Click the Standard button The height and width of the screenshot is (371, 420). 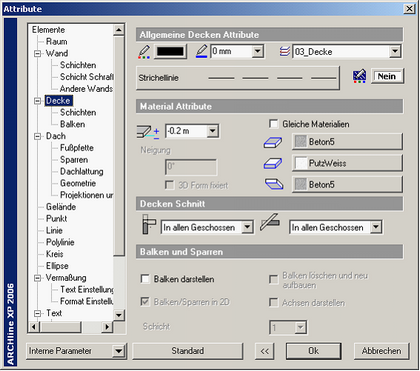[x=188, y=351]
